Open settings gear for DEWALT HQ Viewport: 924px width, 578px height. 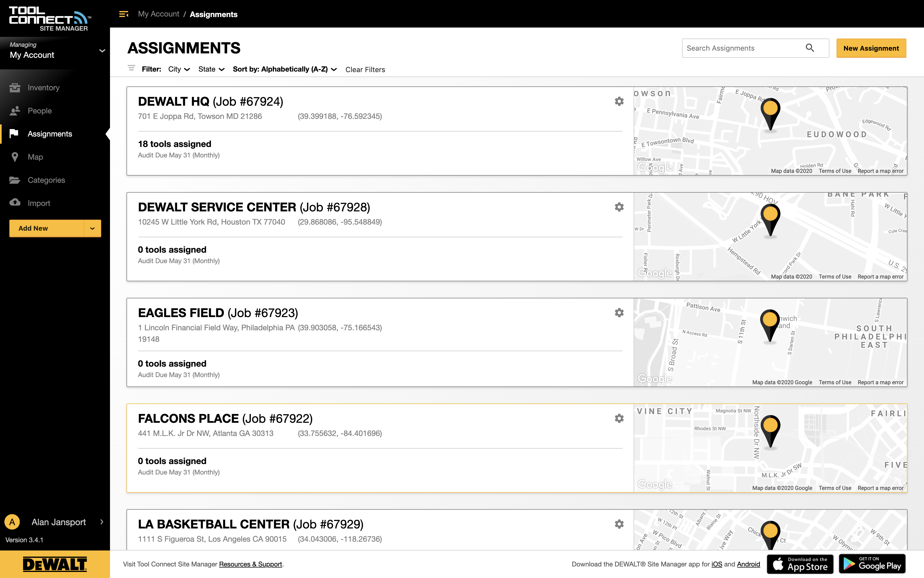pyautogui.click(x=619, y=101)
